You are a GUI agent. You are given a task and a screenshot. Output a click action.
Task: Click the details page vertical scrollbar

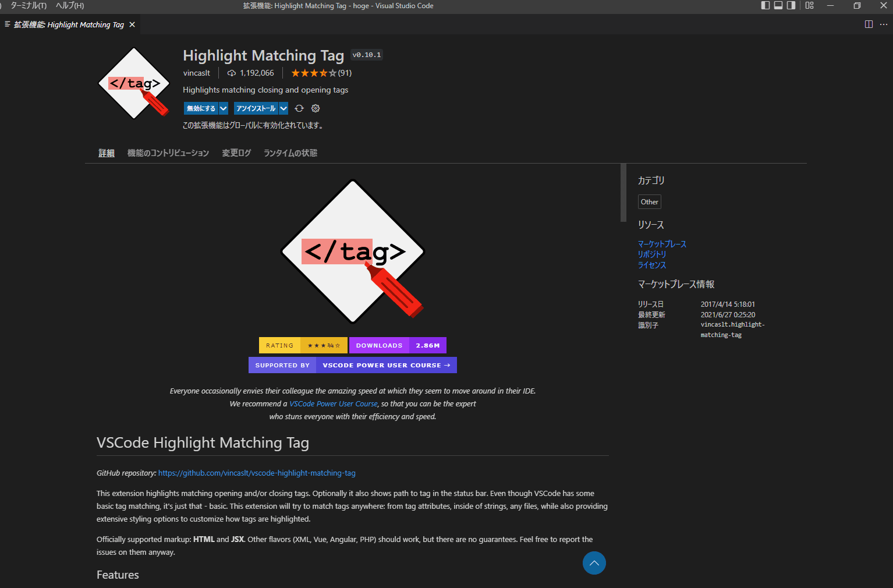coord(623,193)
